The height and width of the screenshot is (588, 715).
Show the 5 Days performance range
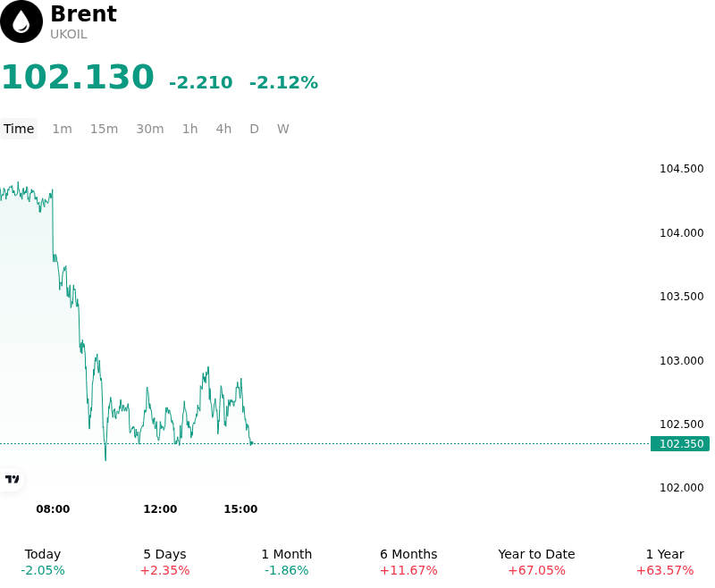[x=164, y=562]
